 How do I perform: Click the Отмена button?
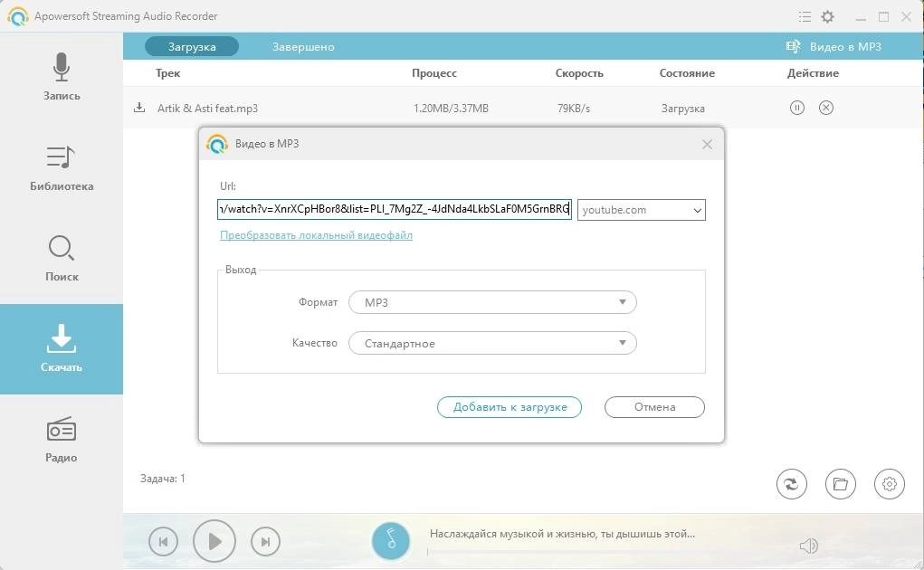pos(654,407)
